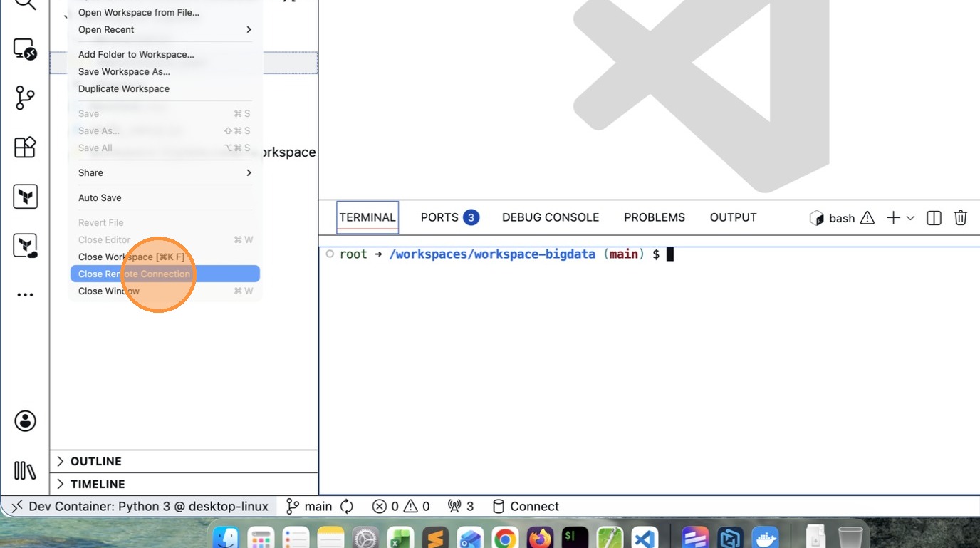The width and height of the screenshot is (980, 548).
Task: Select the bash terminal label
Action: click(x=833, y=218)
